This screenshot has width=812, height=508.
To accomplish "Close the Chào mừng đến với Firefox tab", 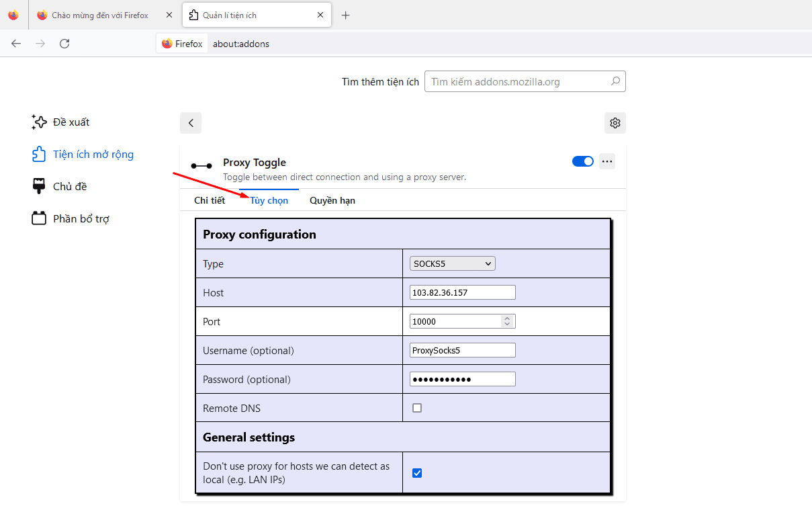I will (169, 15).
